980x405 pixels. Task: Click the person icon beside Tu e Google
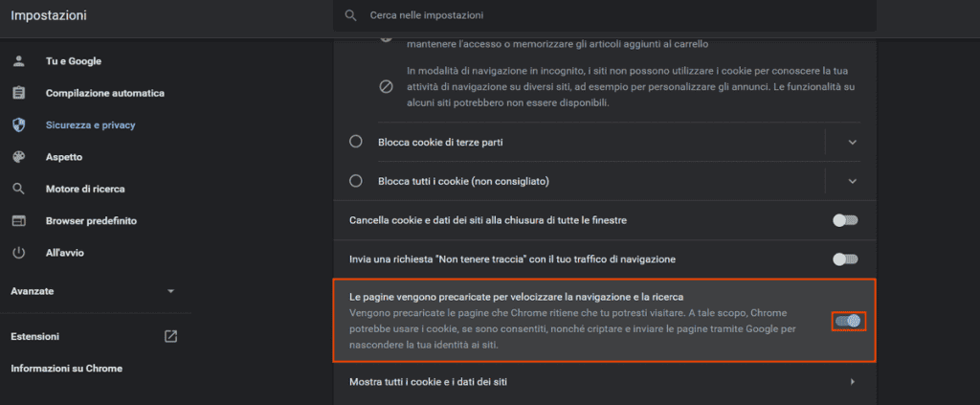coord(19,61)
